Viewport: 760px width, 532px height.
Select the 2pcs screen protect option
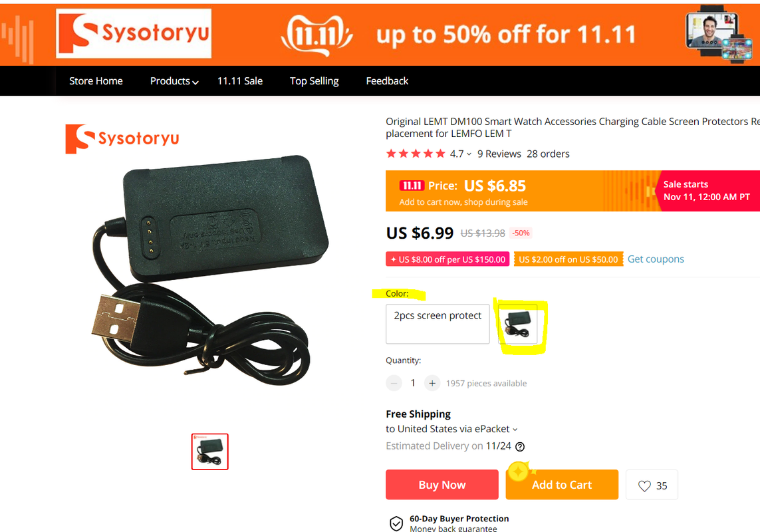[x=438, y=324]
